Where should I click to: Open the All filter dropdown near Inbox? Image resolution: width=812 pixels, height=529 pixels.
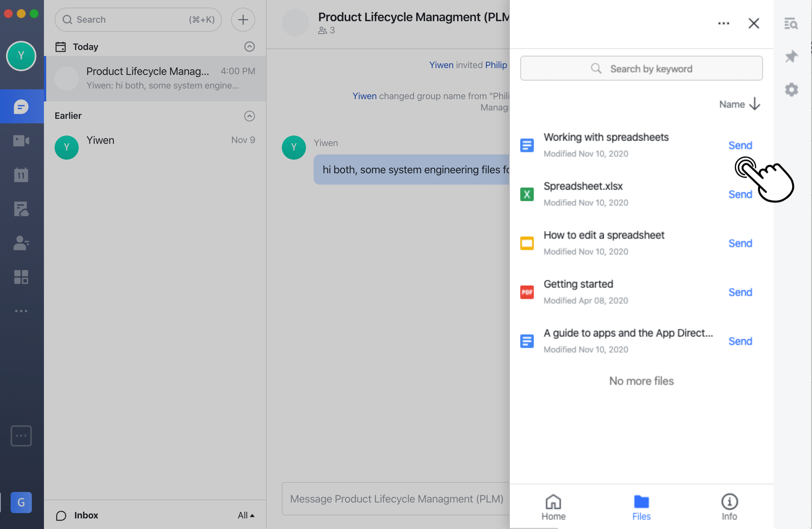246,515
